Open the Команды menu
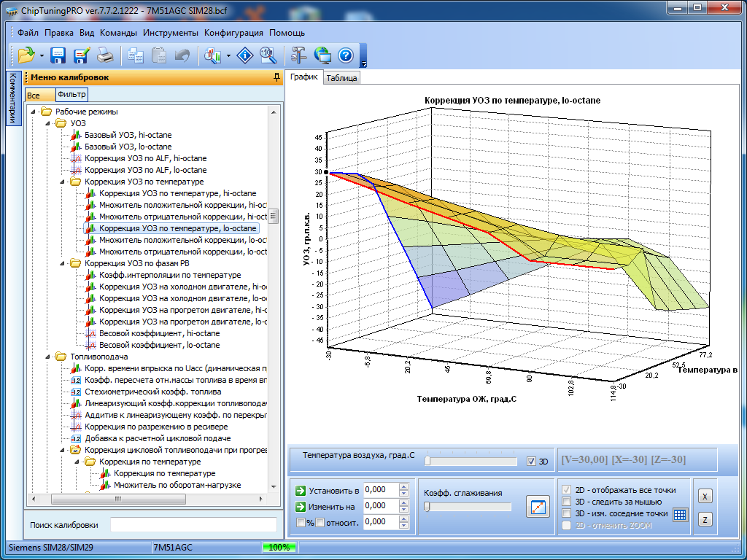Viewport: 747px width, 560px height. pos(119,33)
